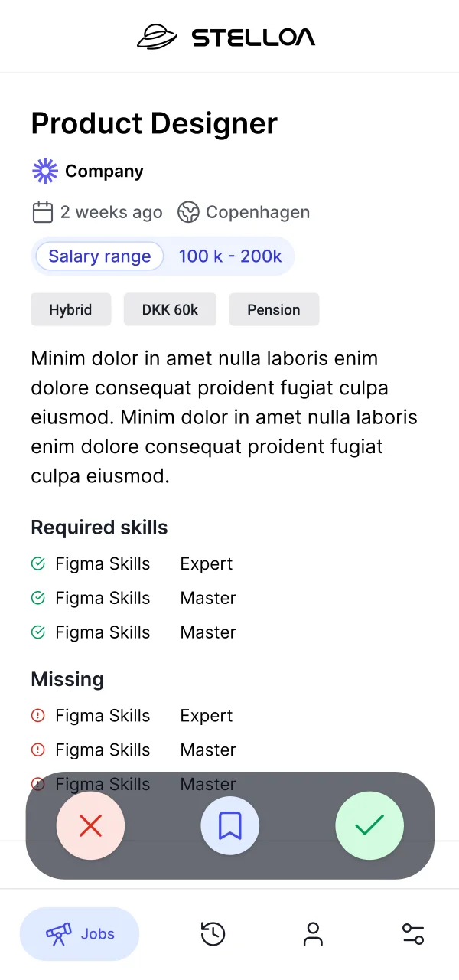Click the STELLOA UFO logo at the top
Viewport: 459px width, 980px height.
point(156,36)
